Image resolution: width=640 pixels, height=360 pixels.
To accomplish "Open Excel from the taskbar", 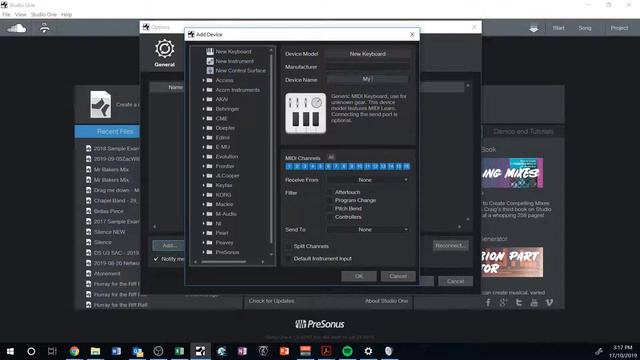I will (179, 351).
